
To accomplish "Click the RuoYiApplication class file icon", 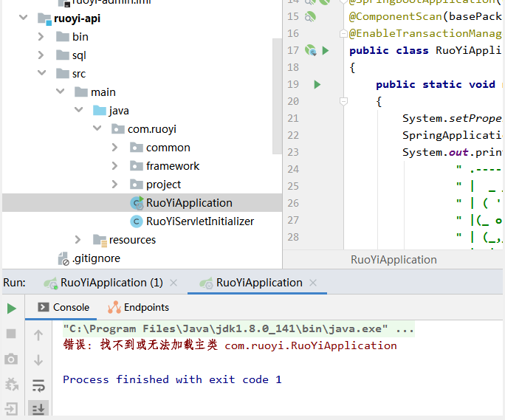I will pyautogui.click(x=137, y=203).
